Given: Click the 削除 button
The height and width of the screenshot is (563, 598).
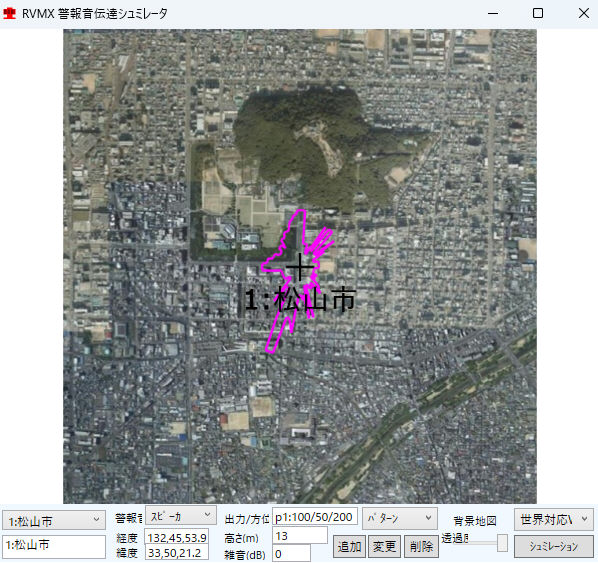Looking at the screenshot, I should (x=421, y=546).
